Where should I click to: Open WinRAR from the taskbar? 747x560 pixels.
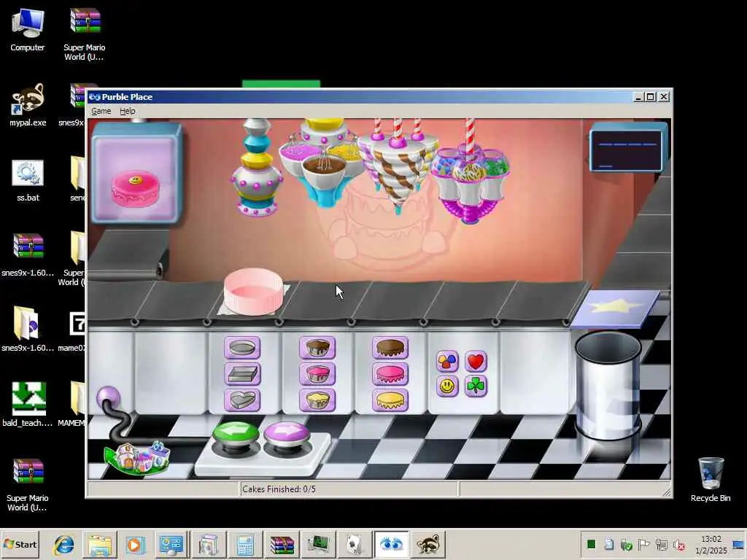282,544
